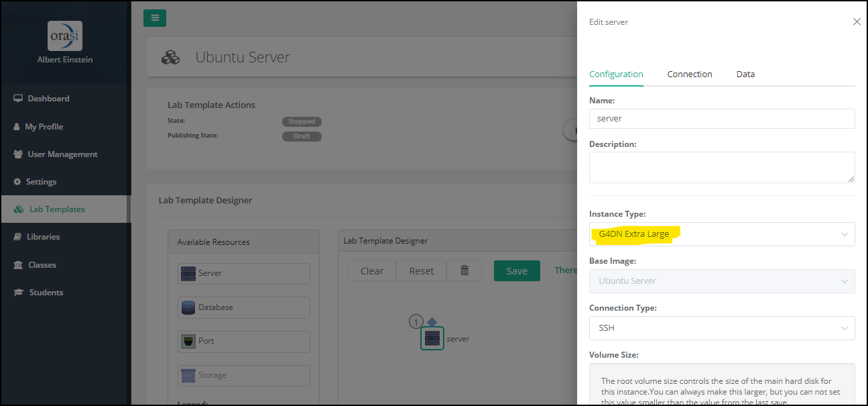
Task: Click the trash delete button in designer
Action: [464, 271]
